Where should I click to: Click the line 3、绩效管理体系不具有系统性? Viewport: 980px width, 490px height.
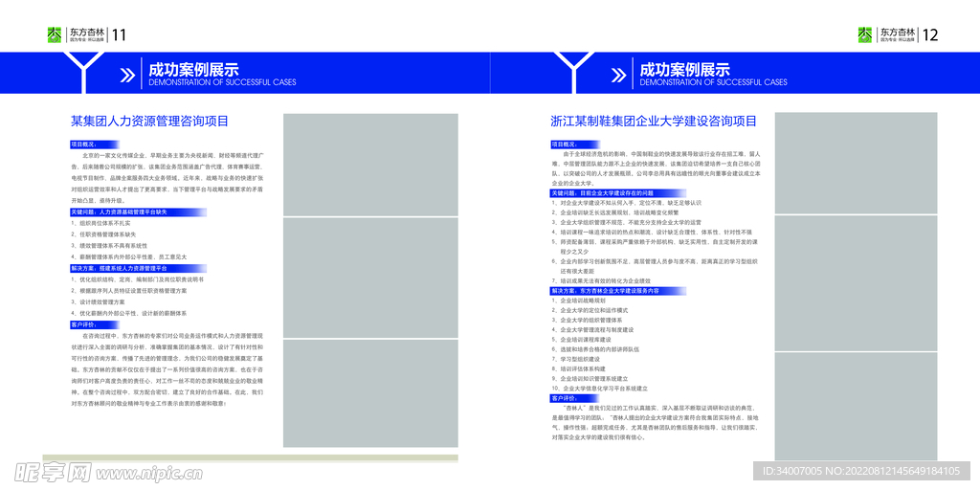[x=109, y=246]
